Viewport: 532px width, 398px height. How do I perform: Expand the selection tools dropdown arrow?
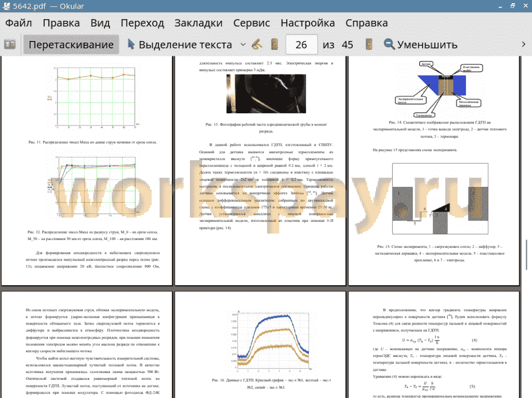pyautogui.click(x=243, y=45)
